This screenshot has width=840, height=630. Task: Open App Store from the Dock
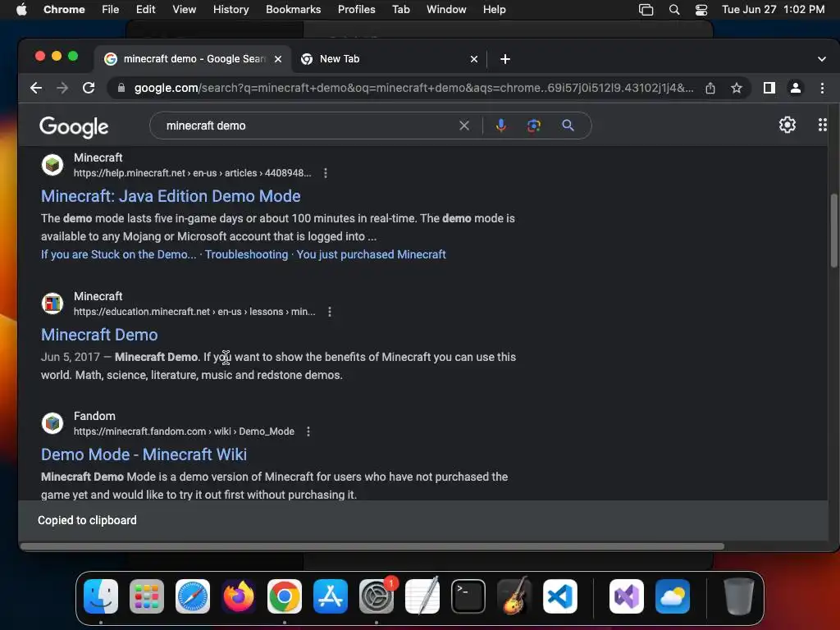point(331,596)
